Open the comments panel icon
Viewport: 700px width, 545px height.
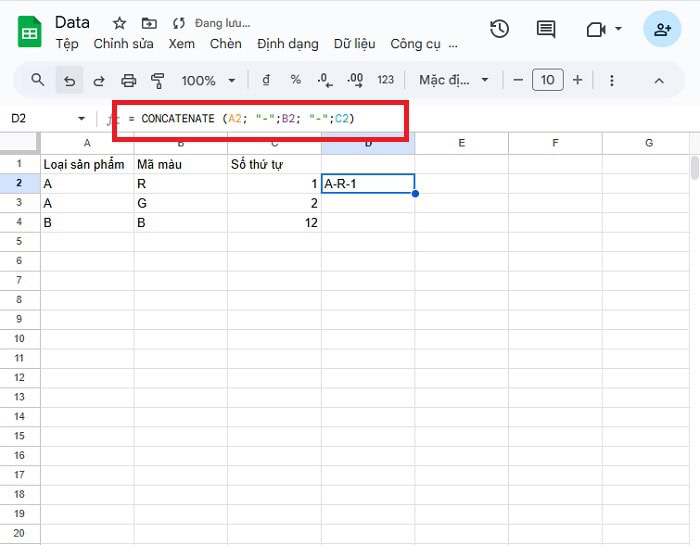546,29
